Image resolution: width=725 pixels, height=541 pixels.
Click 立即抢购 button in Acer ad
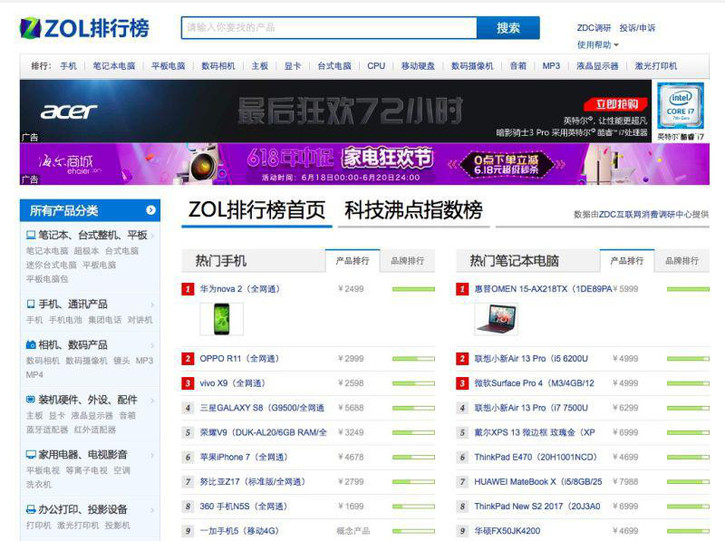point(616,105)
